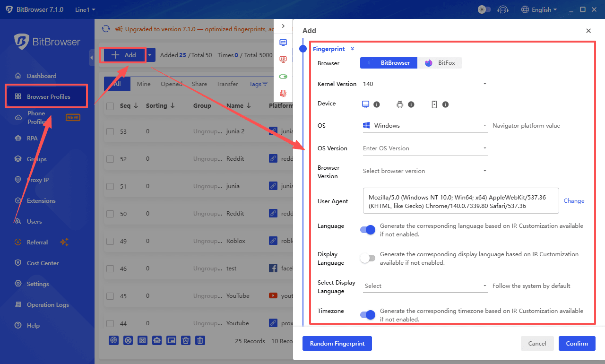Select the monitor icon atop the dialog sidebar
Screen dimensions: 605x364
pos(283,43)
